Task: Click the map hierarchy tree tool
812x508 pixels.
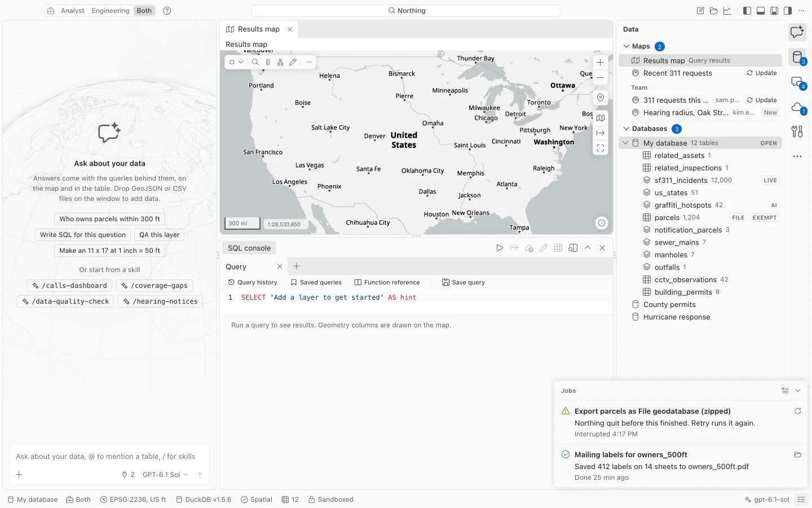Action: [280, 62]
